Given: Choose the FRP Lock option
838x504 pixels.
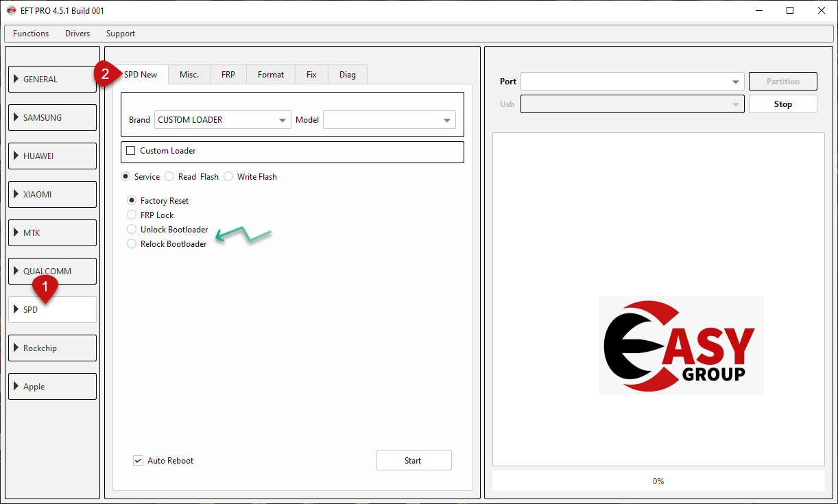Looking at the screenshot, I should click(132, 215).
